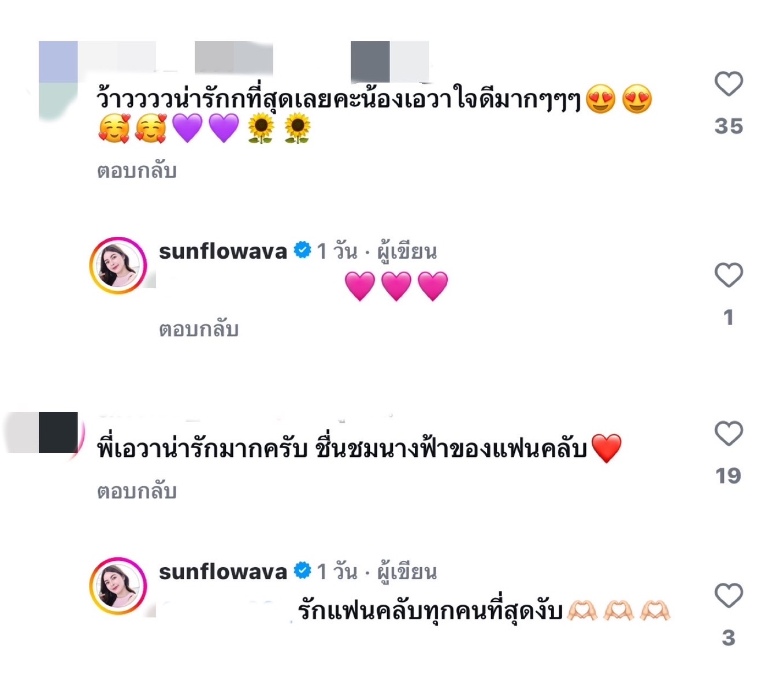Open sunflowava avatar beside heart-hands reply
780x700 pixels.
(x=118, y=586)
